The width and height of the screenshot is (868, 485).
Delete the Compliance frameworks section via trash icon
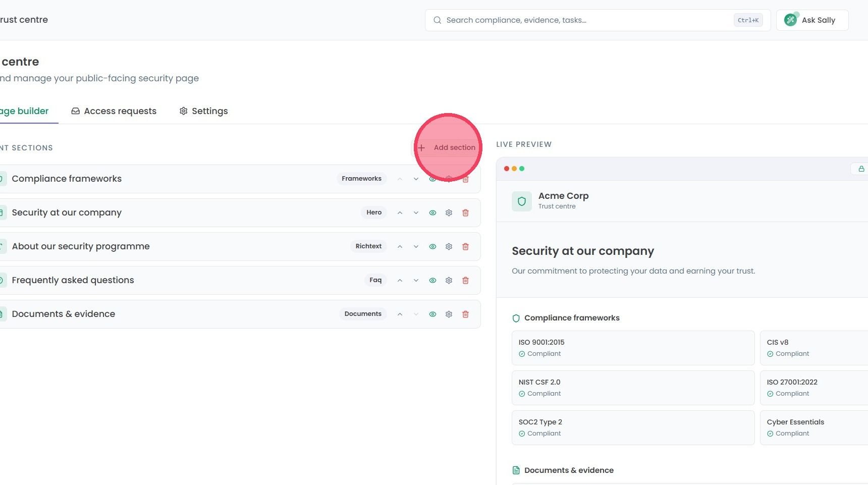(465, 179)
